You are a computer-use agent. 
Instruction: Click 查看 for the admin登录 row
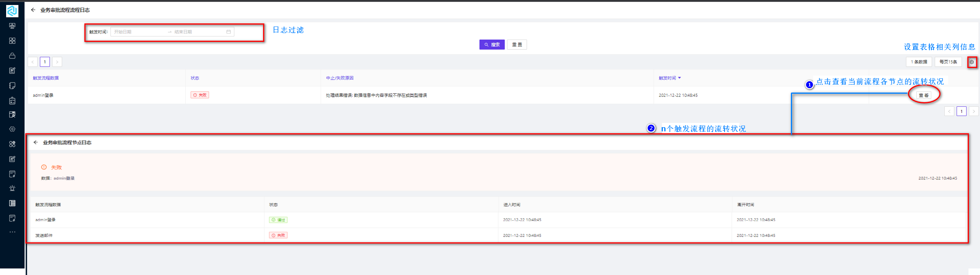pos(924,95)
